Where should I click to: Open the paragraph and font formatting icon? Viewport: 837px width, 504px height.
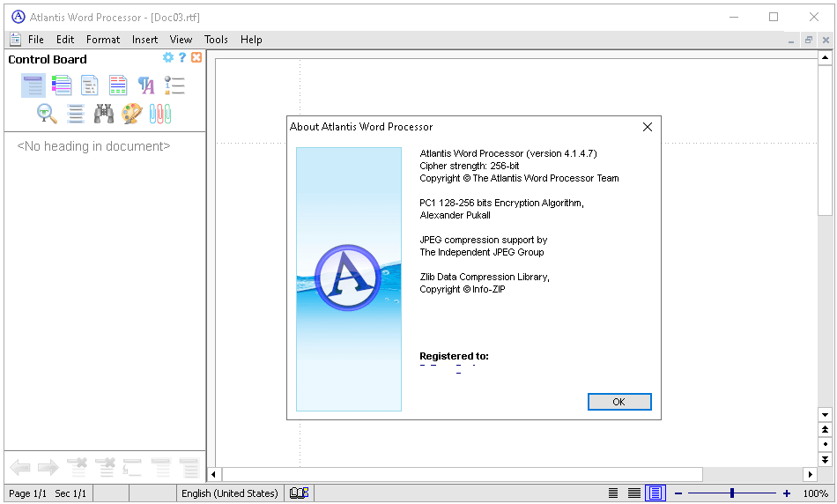[145, 85]
